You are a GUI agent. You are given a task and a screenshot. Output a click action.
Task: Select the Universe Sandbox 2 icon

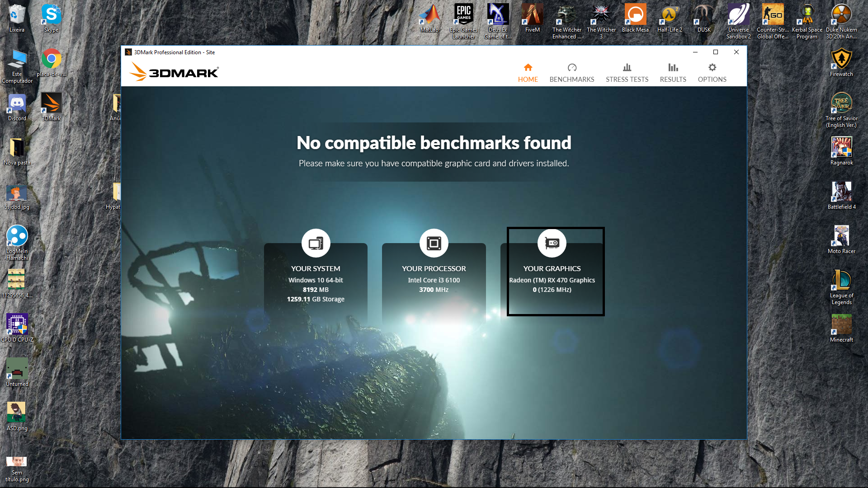(738, 21)
